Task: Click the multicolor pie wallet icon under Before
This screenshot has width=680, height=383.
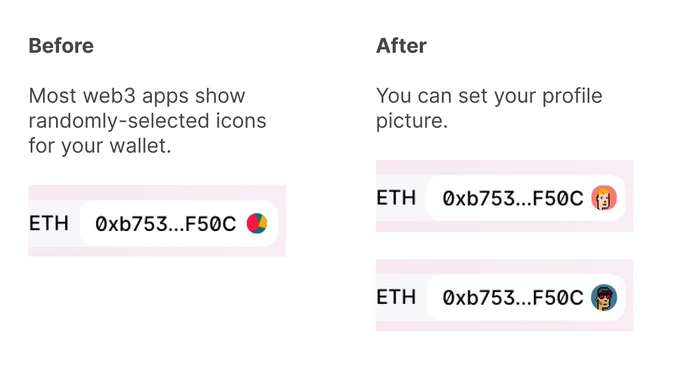Action: (257, 223)
